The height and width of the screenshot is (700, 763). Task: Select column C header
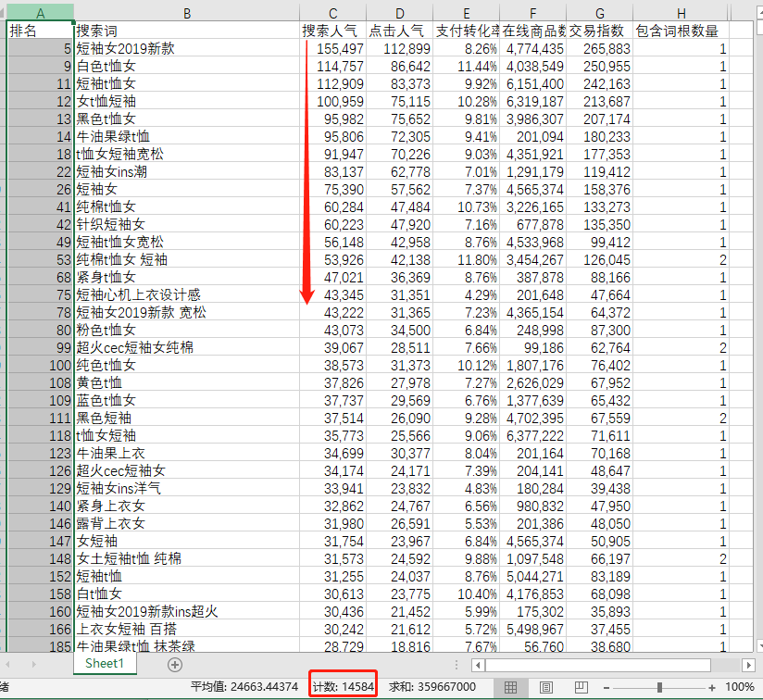click(x=332, y=13)
